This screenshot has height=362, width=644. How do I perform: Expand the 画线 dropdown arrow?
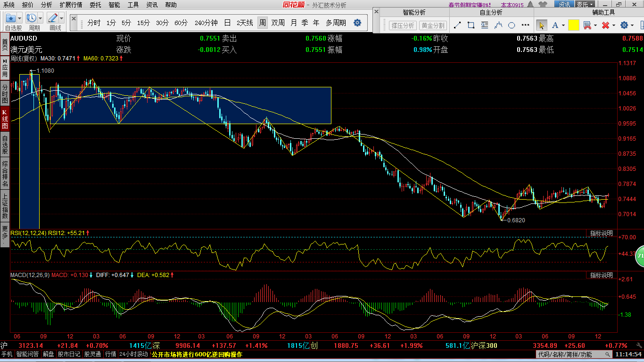(x=62, y=18)
